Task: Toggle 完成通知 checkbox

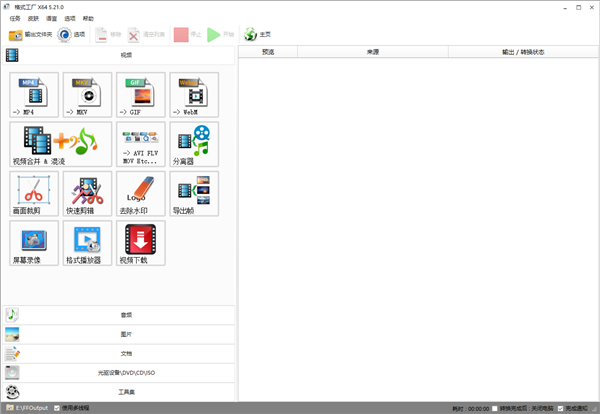Action: (x=561, y=408)
